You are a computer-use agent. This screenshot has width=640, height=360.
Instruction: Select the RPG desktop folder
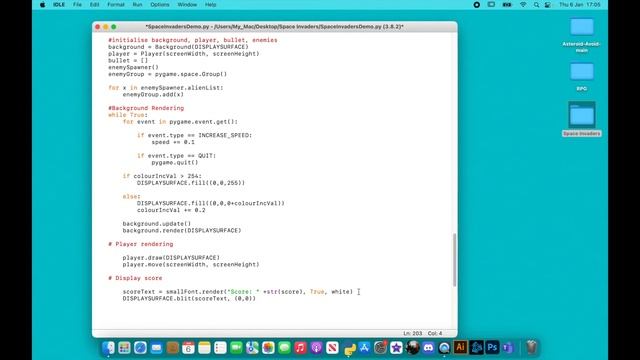(x=582, y=77)
